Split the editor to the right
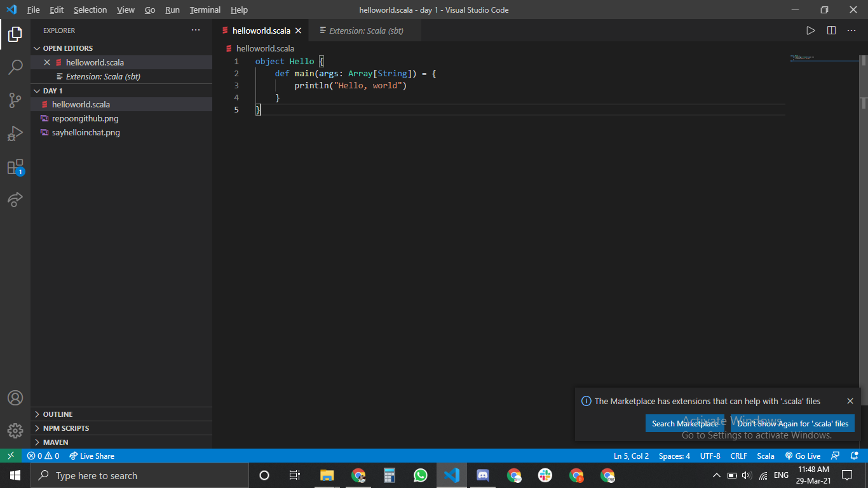 pos(831,30)
